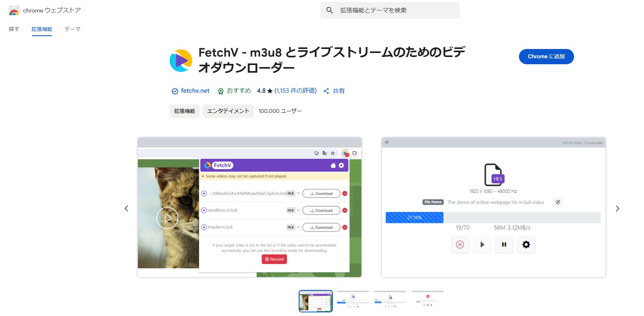Click the 共有 share link
The image size is (644, 316).
click(x=338, y=91)
